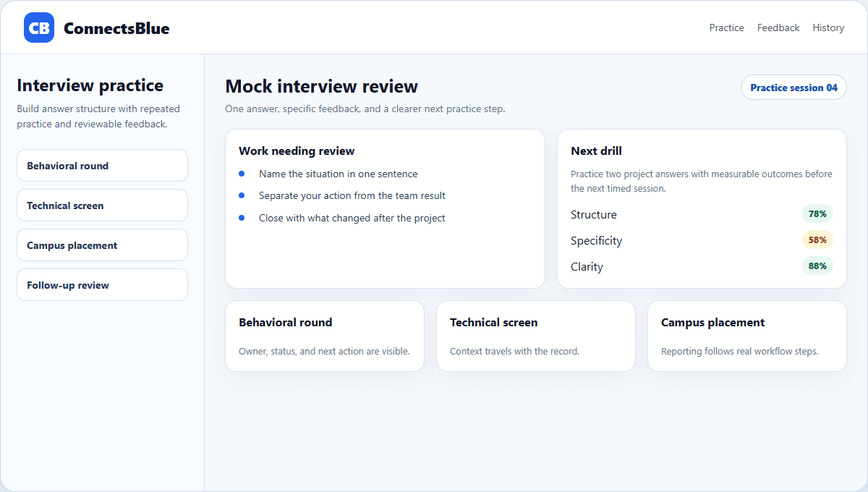This screenshot has height=492, width=868.
Task: Click the Mock interview review heading
Action: 322,86
